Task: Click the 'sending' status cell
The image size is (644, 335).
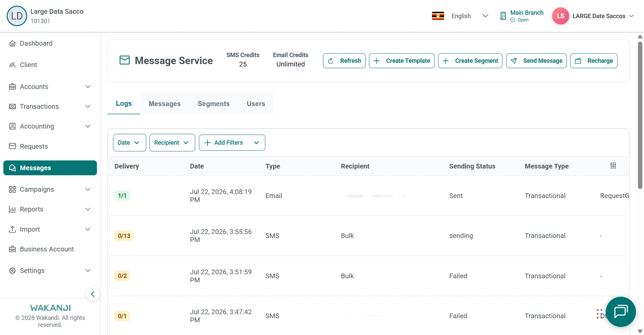Action: pyautogui.click(x=461, y=236)
